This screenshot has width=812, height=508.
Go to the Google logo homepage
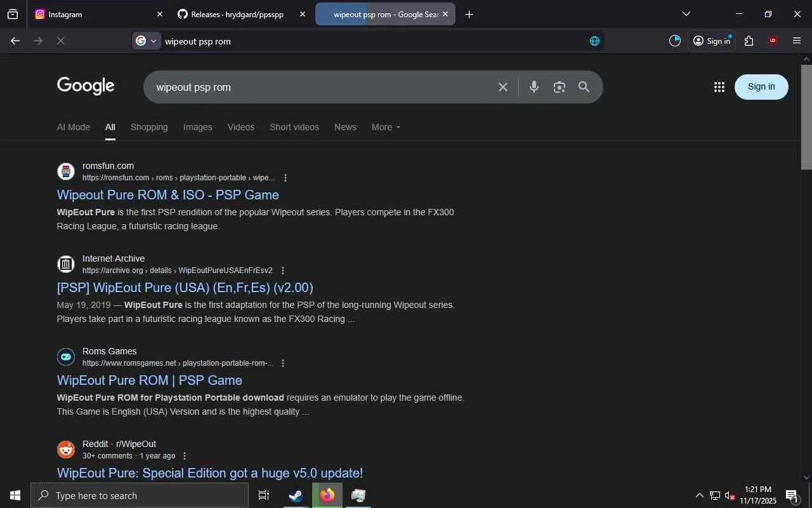tap(86, 86)
